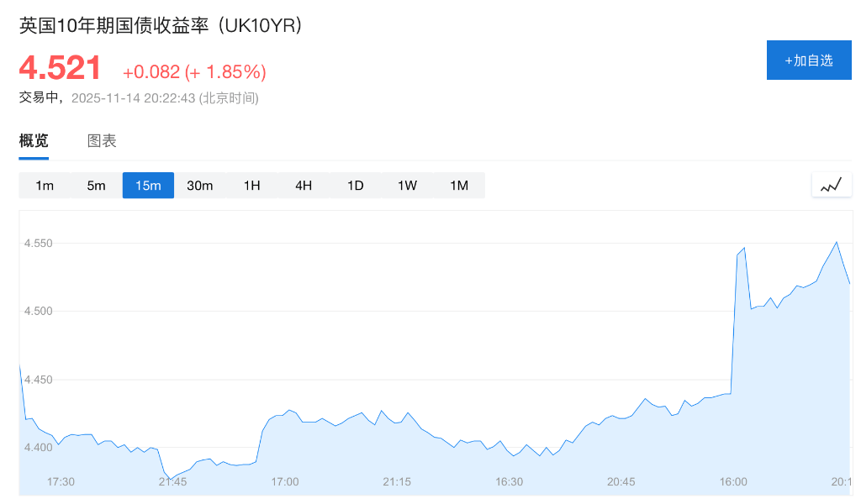Click the chart type line icon
861x504 pixels.
click(x=832, y=186)
